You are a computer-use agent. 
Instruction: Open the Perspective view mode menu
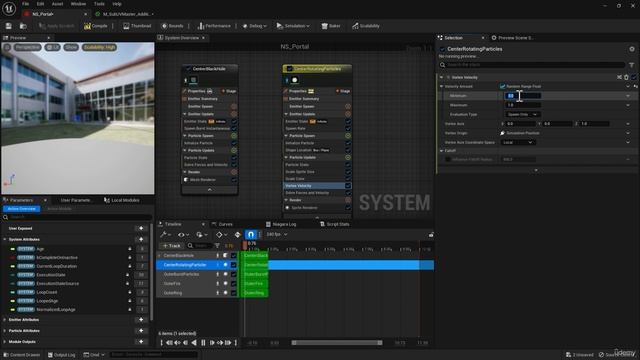tap(28, 47)
